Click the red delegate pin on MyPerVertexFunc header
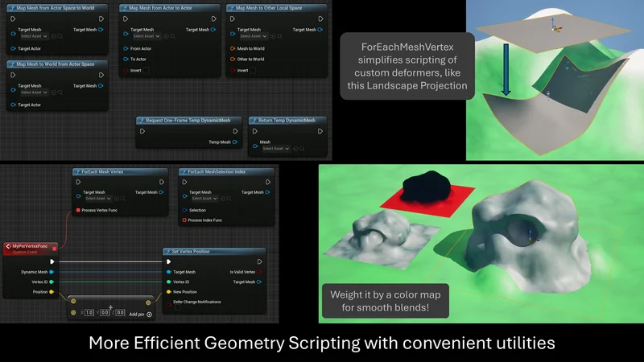 [55, 249]
